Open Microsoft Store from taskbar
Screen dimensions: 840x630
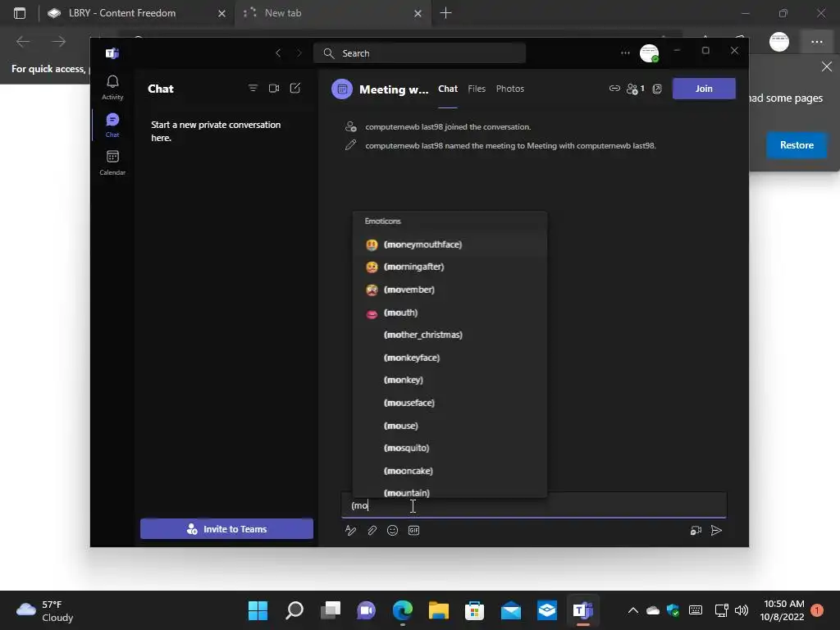pos(475,610)
